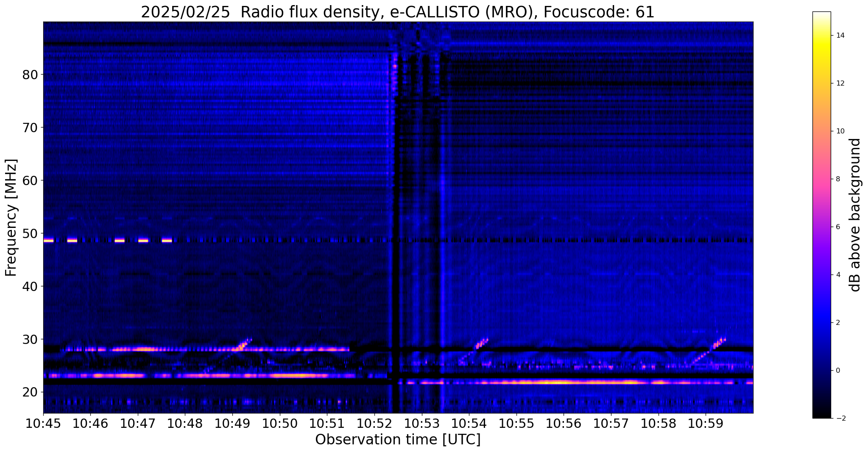Click the colorbar tick label −2

point(840,419)
